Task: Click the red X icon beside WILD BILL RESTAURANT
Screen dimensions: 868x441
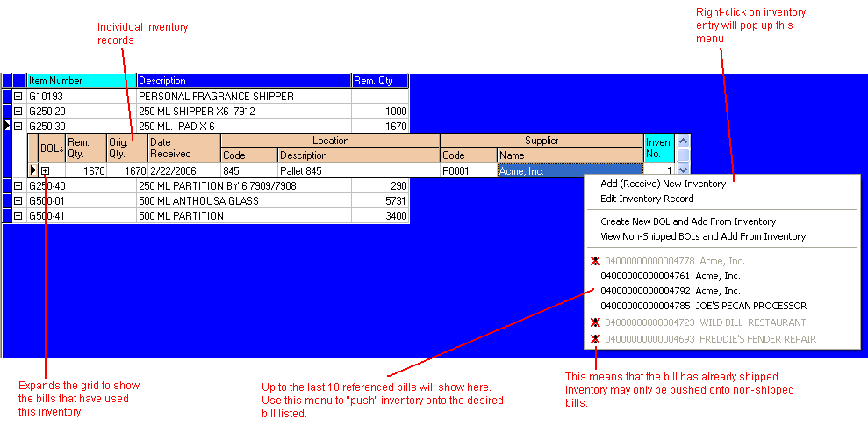Action: pyautogui.click(x=595, y=322)
